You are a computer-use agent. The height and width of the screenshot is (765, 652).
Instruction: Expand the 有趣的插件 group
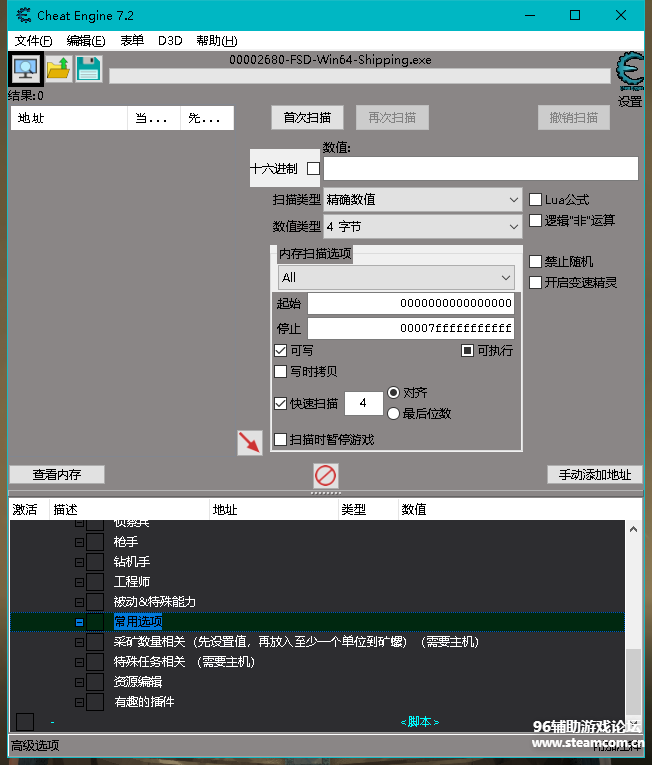tap(80, 702)
